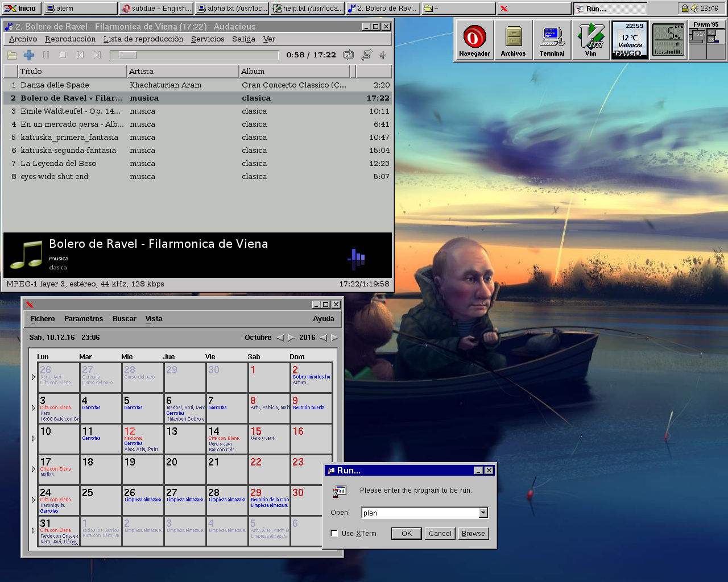
Task: Launch Navegador (Opera) from the button bar
Action: click(474, 40)
